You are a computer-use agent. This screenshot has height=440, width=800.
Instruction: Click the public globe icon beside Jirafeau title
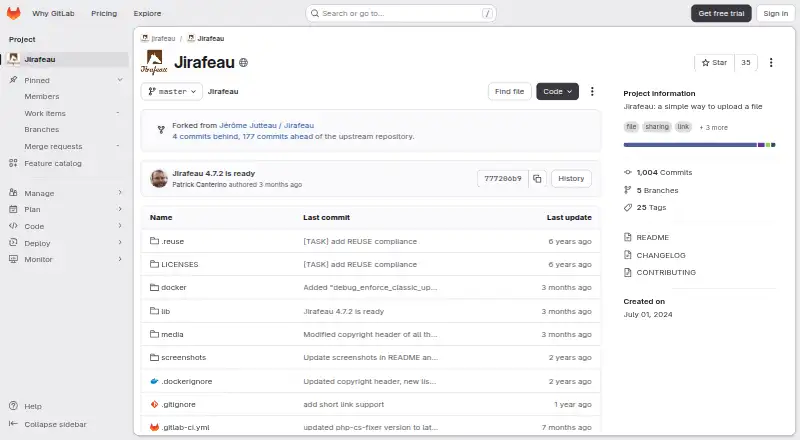(x=243, y=63)
